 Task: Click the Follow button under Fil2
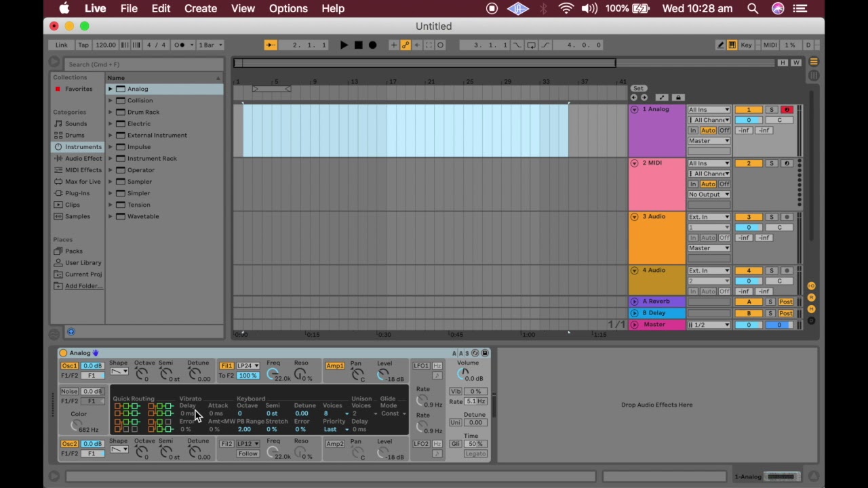coord(248,453)
